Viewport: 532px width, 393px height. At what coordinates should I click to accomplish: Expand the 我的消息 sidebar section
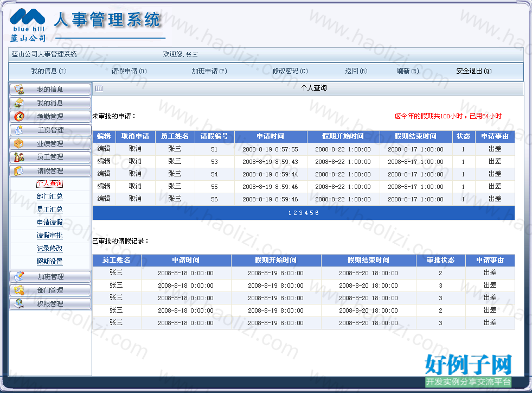[50, 103]
